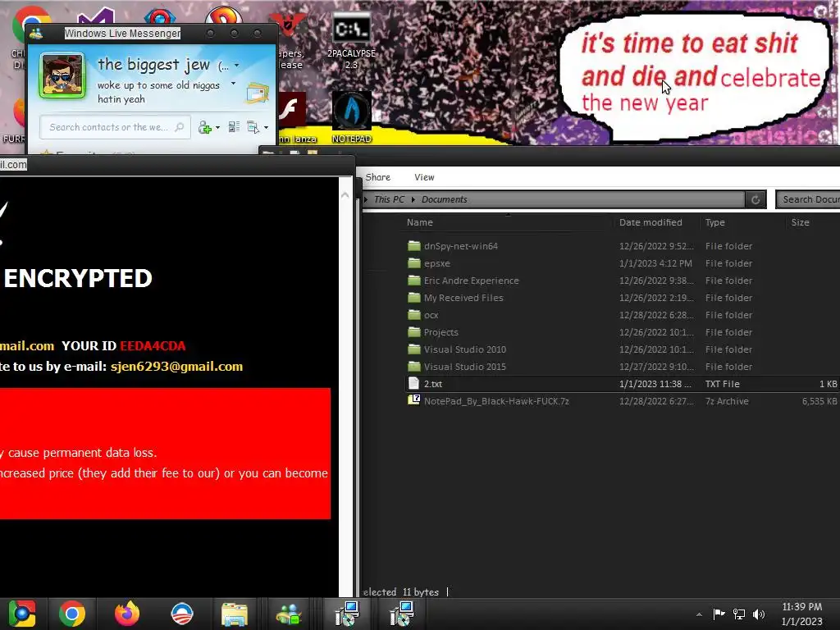840x630 pixels.
Task: Select the dnSpy-net-win64 folder icon
Action: pyautogui.click(x=414, y=246)
